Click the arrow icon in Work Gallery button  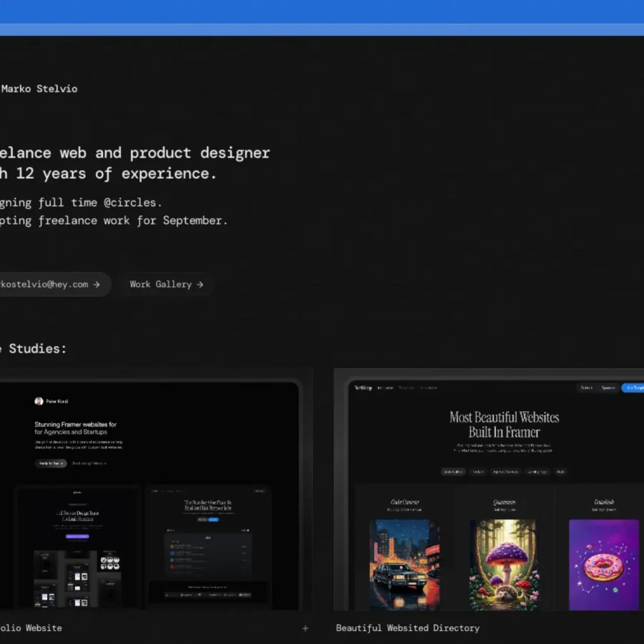[200, 284]
